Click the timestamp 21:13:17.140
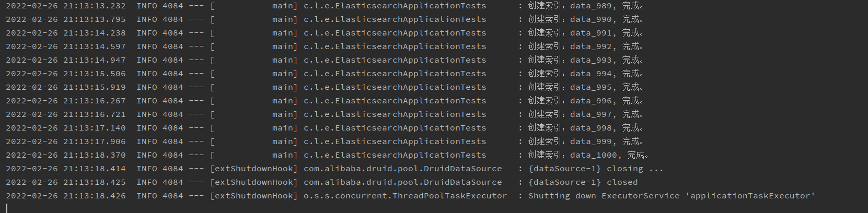This screenshot has width=868, height=213. pyautogui.click(x=95, y=128)
